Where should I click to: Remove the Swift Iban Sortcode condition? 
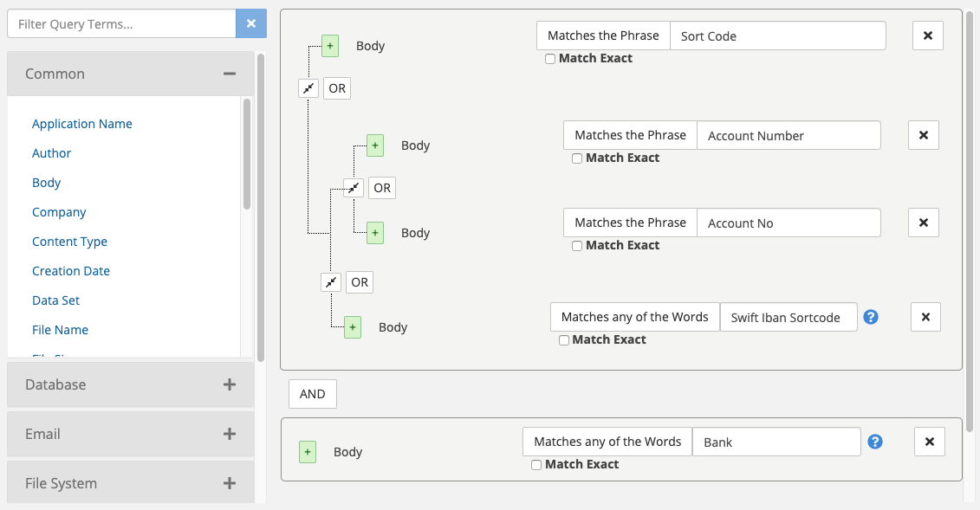(925, 317)
